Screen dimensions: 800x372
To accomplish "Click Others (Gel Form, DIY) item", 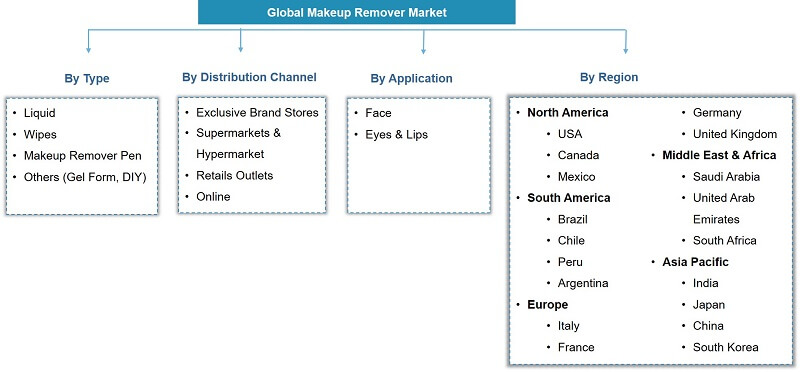I will [85, 177].
